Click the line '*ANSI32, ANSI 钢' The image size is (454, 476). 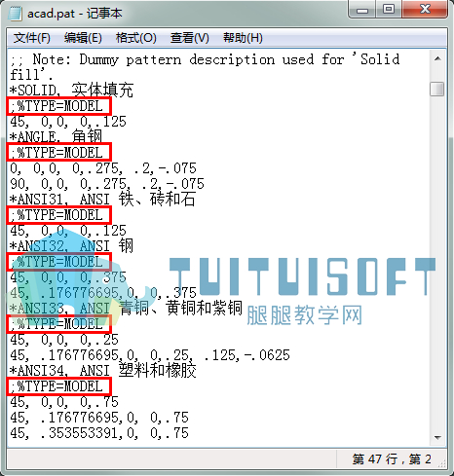pyautogui.click(x=71, y=246)
